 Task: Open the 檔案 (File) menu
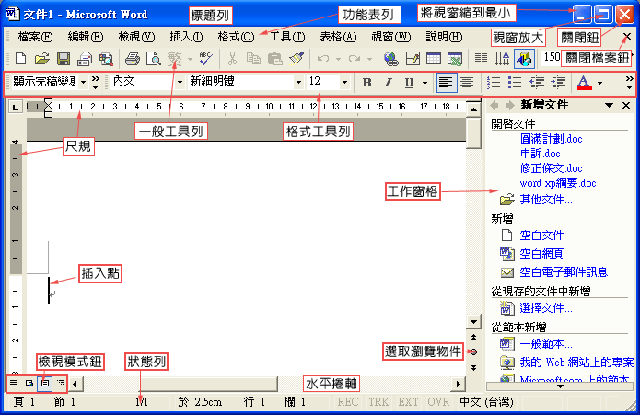[37, 36]
